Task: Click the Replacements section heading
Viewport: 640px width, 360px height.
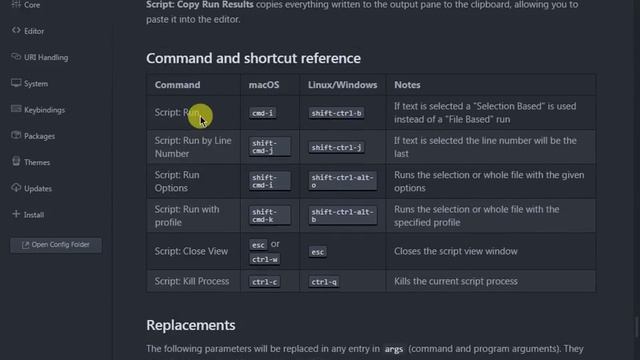Action: 191,325
